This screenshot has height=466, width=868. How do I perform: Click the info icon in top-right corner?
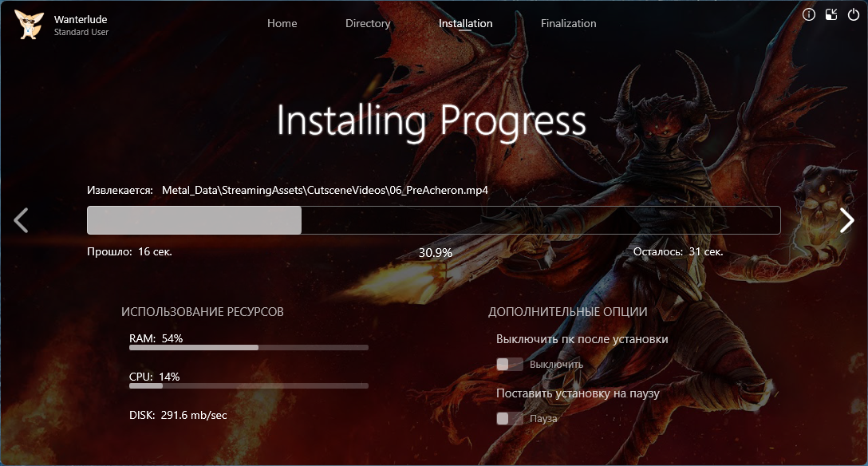pos(809,14)
